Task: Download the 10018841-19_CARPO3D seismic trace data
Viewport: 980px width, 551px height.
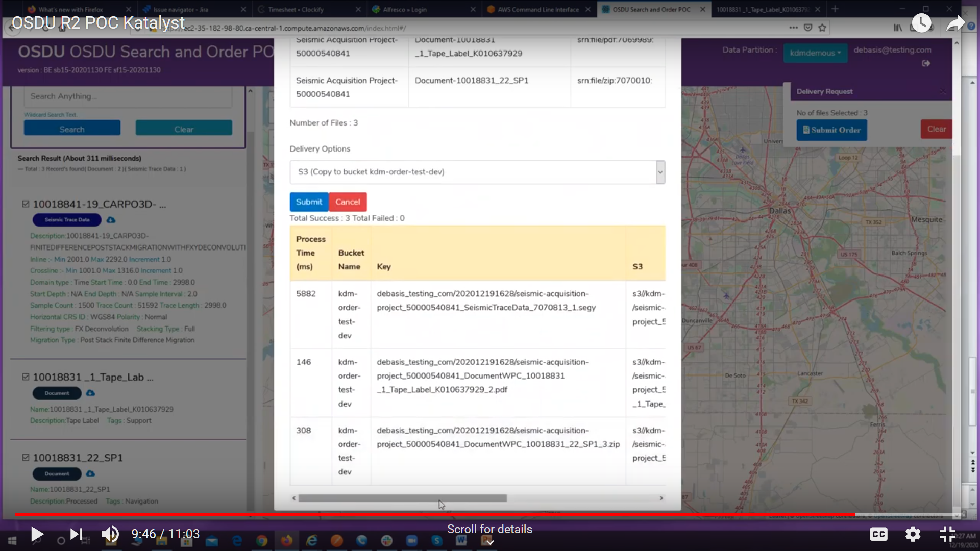Action: [111, 220]
